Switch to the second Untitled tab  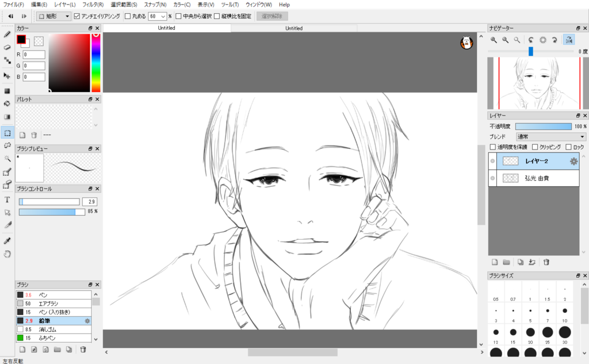coord(294,28)
